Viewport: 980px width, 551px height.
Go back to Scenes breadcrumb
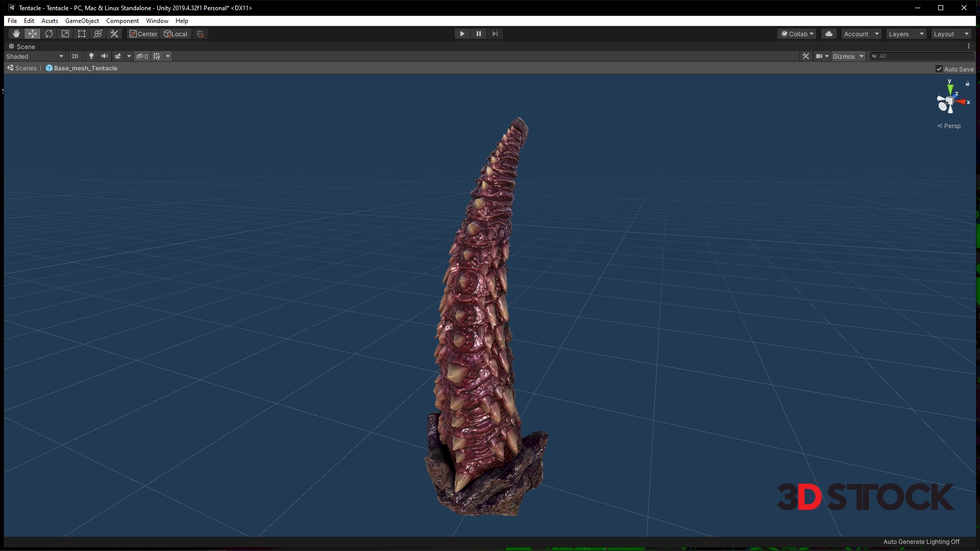pos(22,68)
